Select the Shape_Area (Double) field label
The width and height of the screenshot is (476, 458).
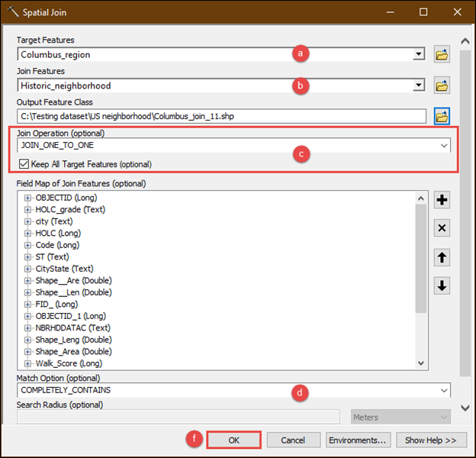point(74,352)
